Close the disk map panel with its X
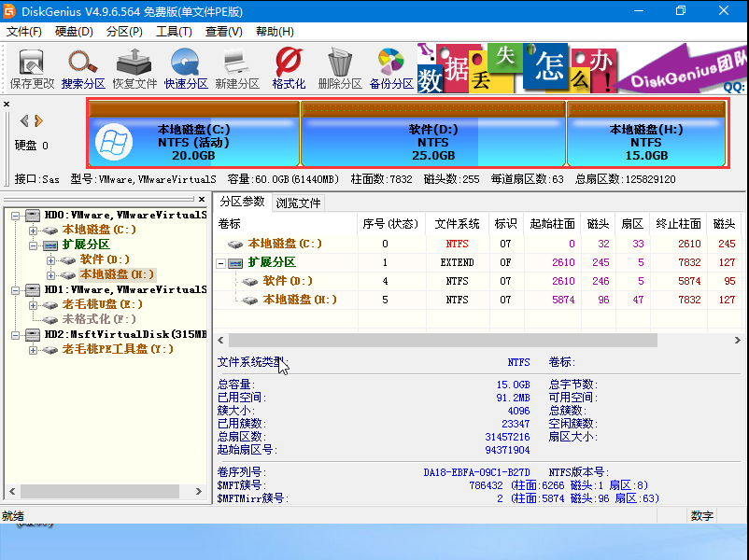 click(x=7, y=104)
